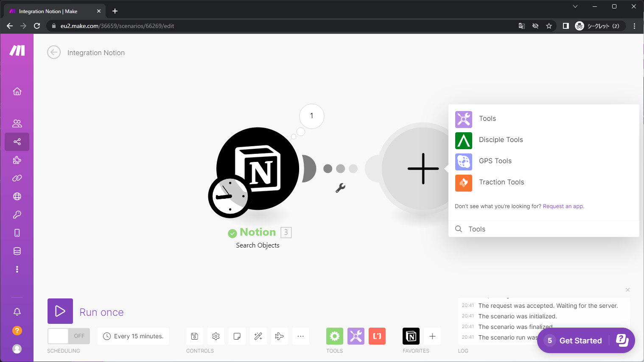Select the Scenarios share icon
The width and height of the screenshot is (644, 362).
point(17,142)
